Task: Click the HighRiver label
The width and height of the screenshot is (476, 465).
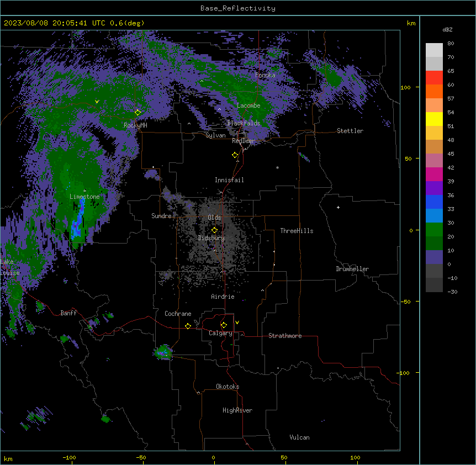Action: 237,410
